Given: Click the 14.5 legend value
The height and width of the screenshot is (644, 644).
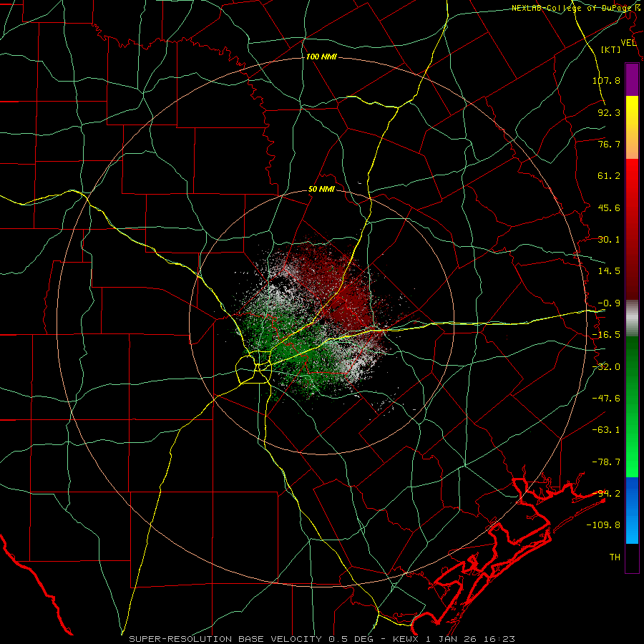Looking at the screenshot, I should click(x=609, y=271).
